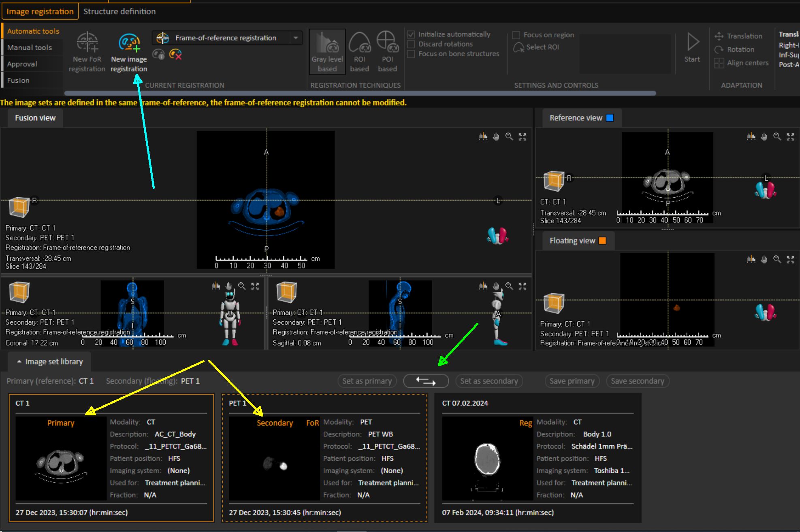Image resolution: width=800 pixels, height=532 pixels.
Task: Click the swap primary and secondary button
Action: [x=426, y=381]
